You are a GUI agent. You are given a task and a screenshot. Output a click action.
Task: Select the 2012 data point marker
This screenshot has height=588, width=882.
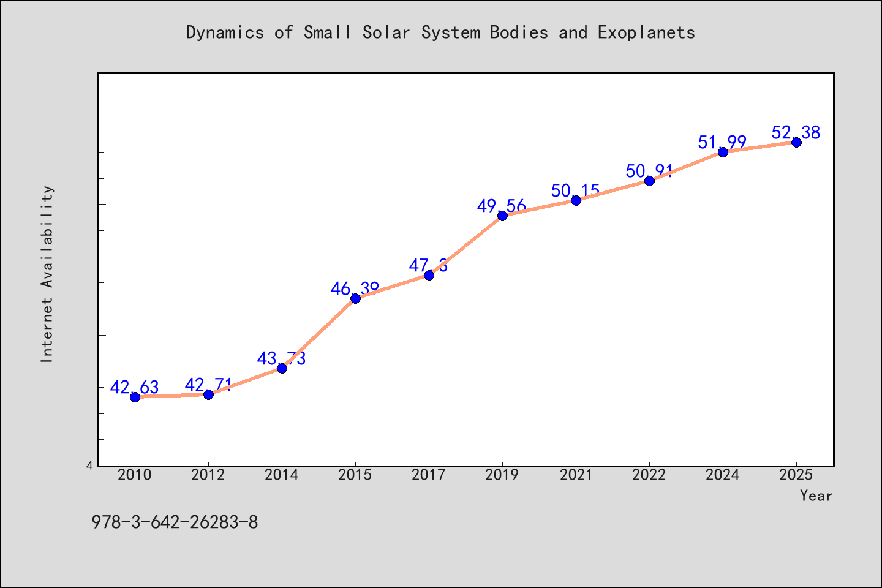[x=208, y=394]
